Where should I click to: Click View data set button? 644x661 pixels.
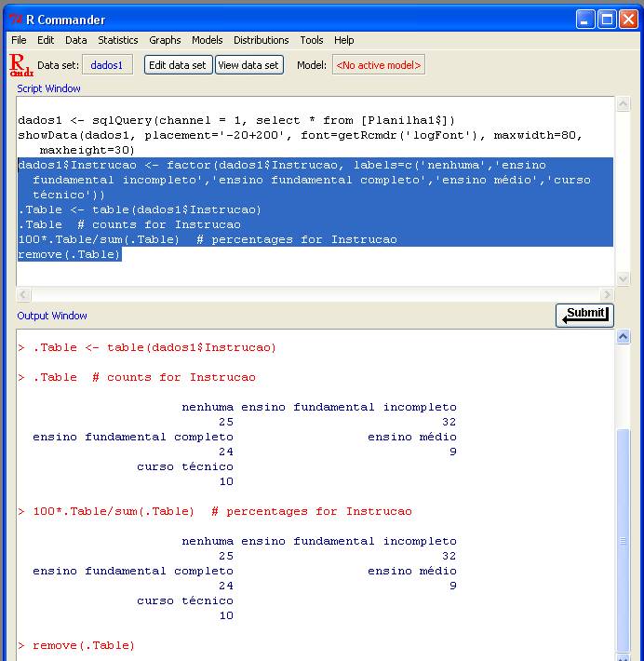[x=248, y=65]
